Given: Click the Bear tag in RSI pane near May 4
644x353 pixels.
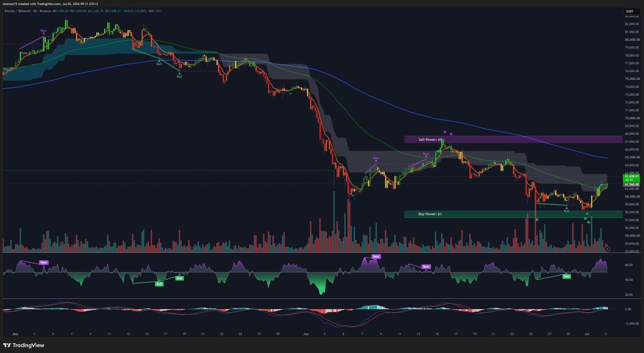Looking at the screenshot, I should tap(43, 262).
